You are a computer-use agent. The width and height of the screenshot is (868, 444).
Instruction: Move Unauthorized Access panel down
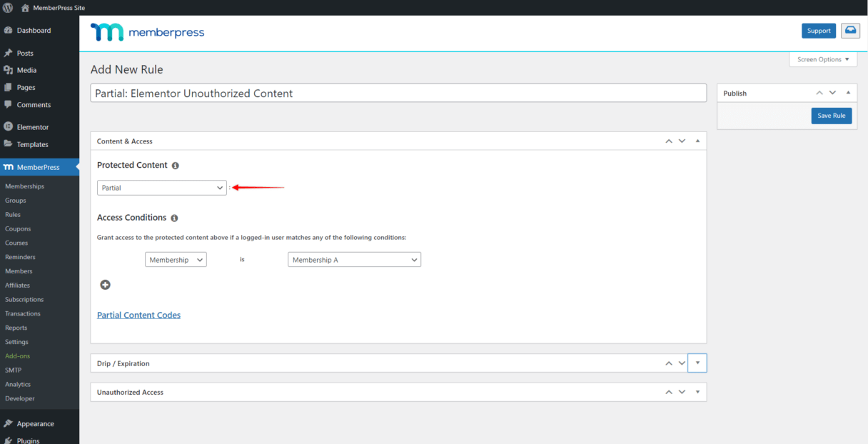[682, 392]
